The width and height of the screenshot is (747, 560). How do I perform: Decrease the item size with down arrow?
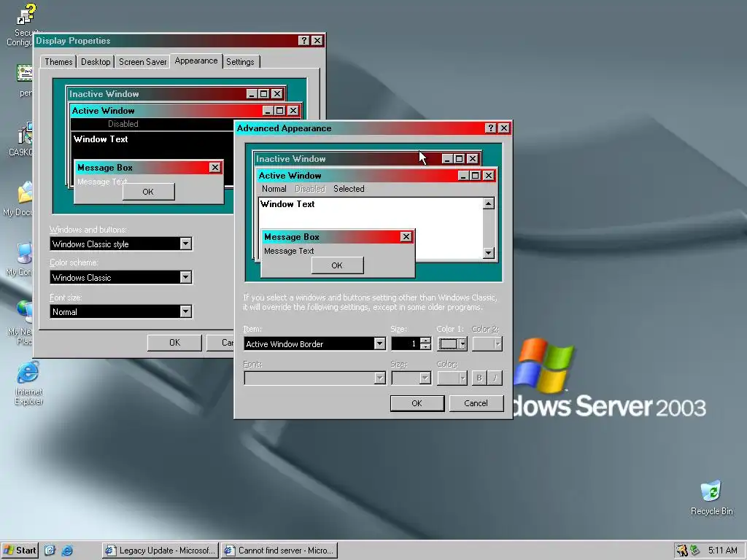click(425, 347)
